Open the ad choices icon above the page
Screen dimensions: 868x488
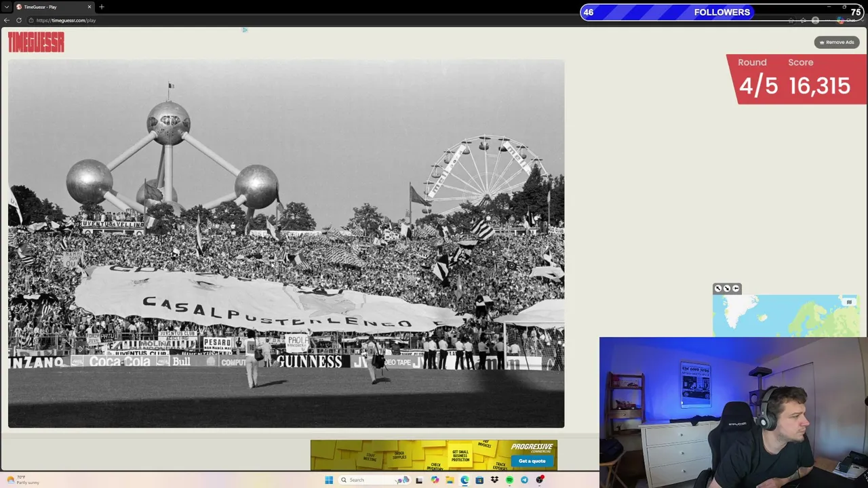pos(245,30)
